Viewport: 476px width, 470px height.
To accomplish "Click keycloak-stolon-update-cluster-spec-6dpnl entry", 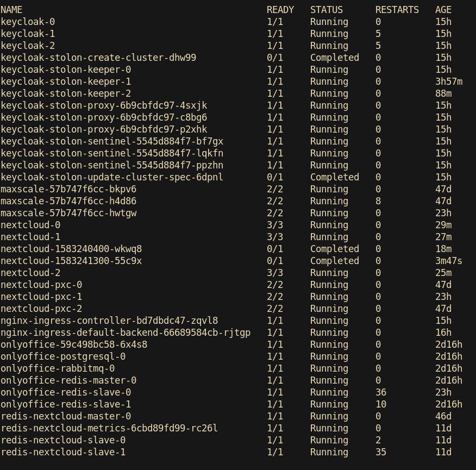I will pos(112,177).
